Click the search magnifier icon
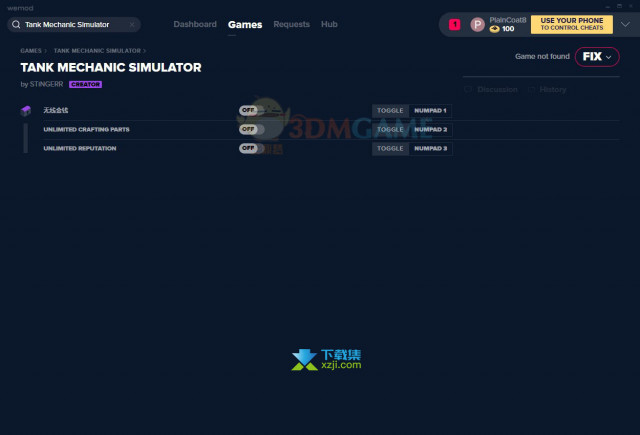This screenshot has height=435, width=640. pyautogui.click(x=16, y=24)
